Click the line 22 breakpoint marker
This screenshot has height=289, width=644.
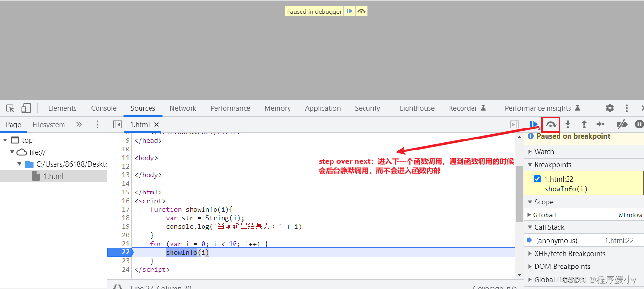click(119, 252)
